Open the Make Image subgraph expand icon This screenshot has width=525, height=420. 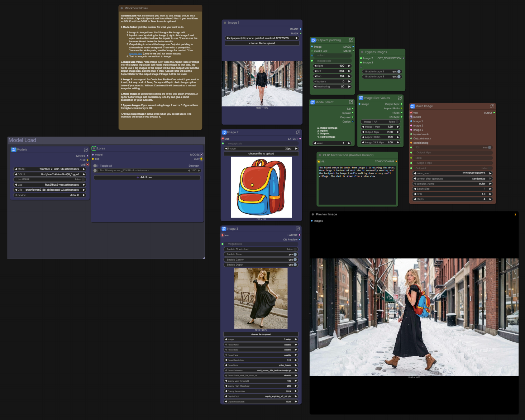point(492,106)
